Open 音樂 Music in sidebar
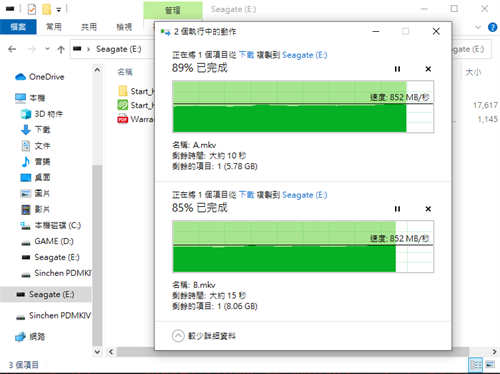The height and width of the screenshot is (374, 500). click(x=35, y=162)
